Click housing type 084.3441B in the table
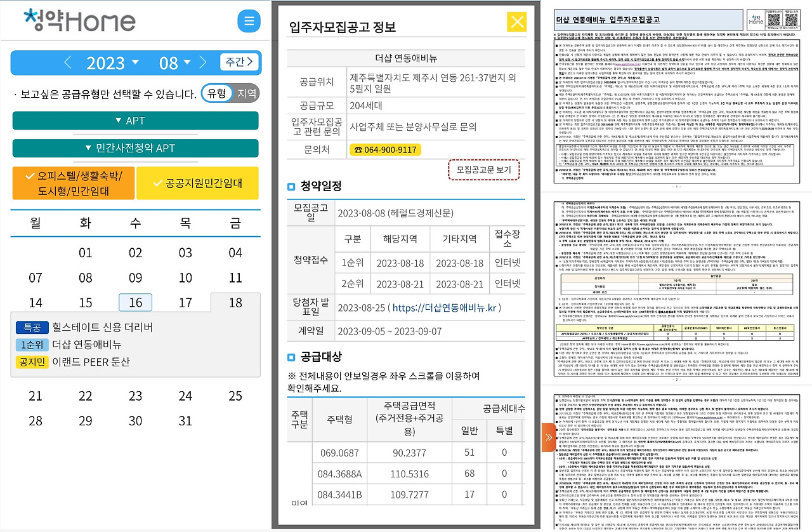812x532 pixels. 339,495
